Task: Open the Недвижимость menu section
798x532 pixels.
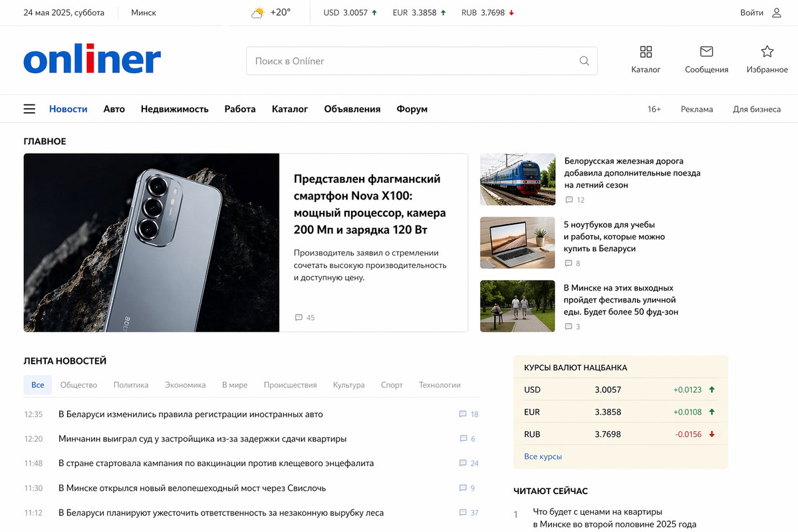Action: pyautogui.click(x=175, y=109)
